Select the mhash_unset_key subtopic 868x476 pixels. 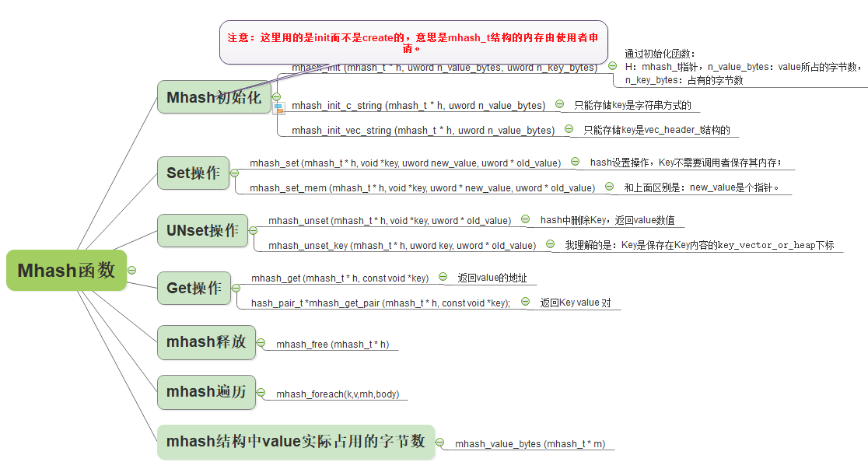click(402, 245)
